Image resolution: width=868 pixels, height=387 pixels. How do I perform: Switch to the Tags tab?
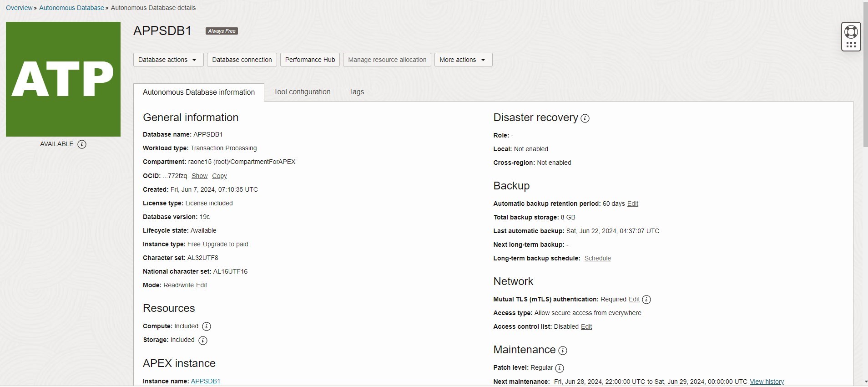pyautogui.click(x=356, y=92)
